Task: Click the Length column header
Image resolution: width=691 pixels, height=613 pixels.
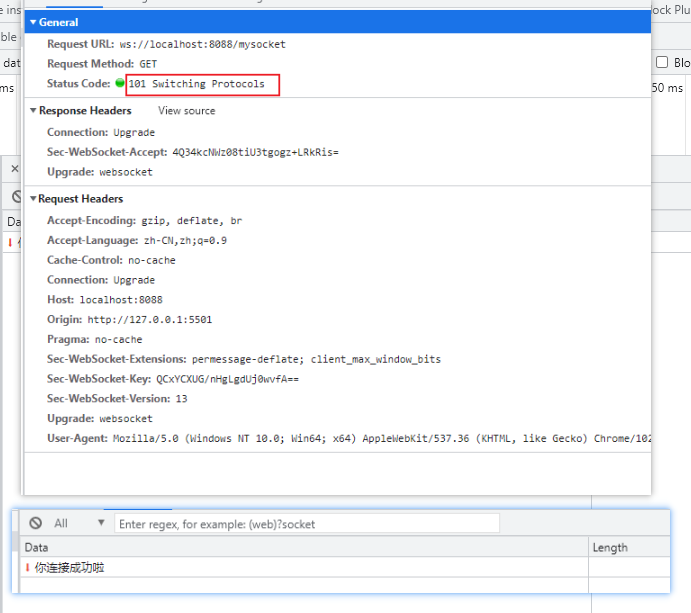Action: (629, 547)
